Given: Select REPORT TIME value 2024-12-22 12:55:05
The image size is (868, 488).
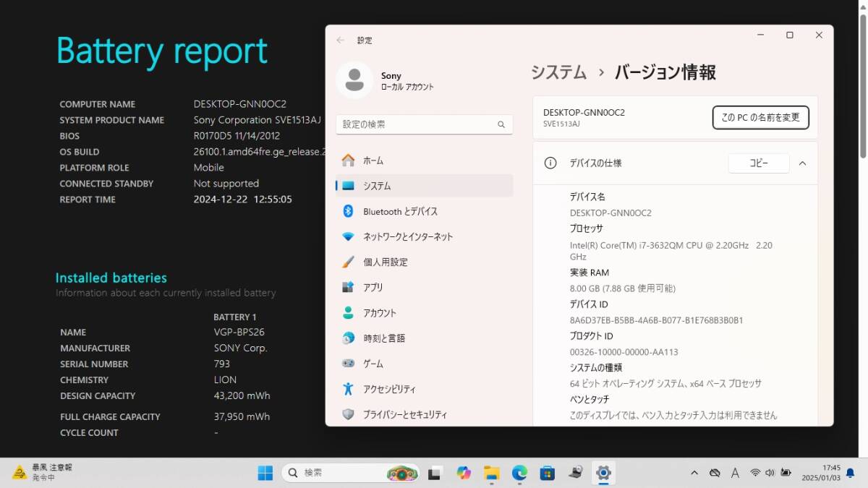Looking at the screenshot, I should [x=243, y=200].
